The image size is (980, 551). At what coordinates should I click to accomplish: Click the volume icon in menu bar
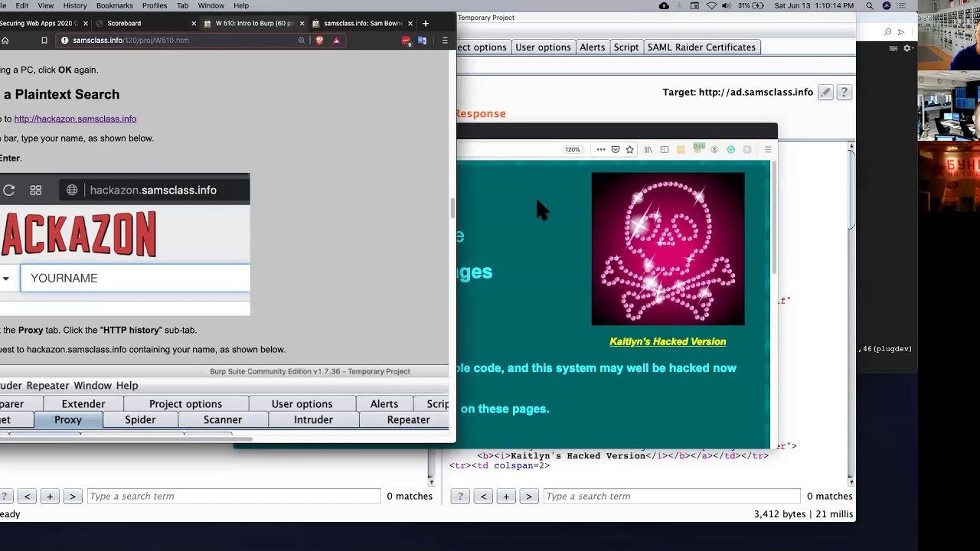point(728,6)
